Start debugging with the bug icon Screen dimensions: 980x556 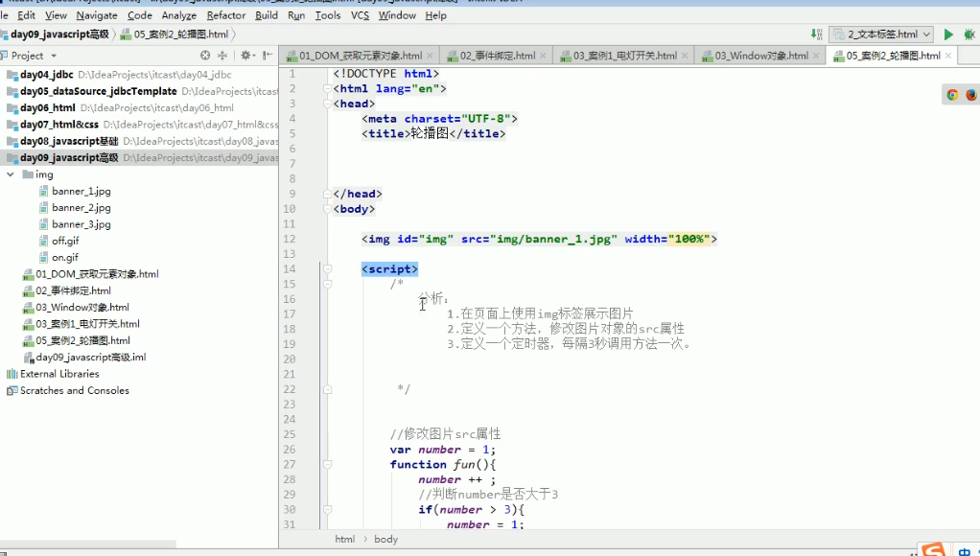point(969,35)
